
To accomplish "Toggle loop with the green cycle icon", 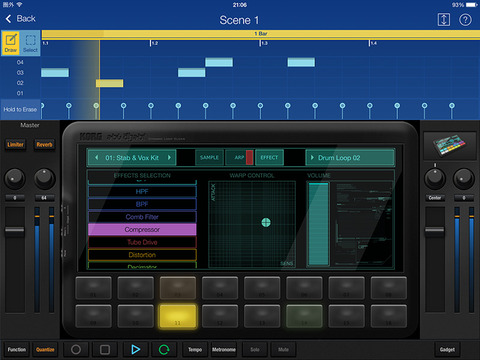I will [x=164, y=350].
